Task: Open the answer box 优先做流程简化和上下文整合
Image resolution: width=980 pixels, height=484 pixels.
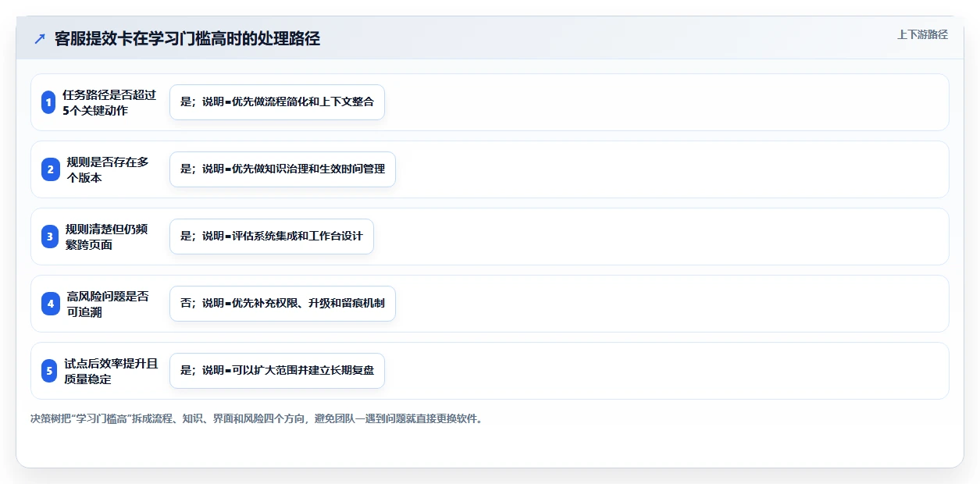Action: (x=277, y=102)
